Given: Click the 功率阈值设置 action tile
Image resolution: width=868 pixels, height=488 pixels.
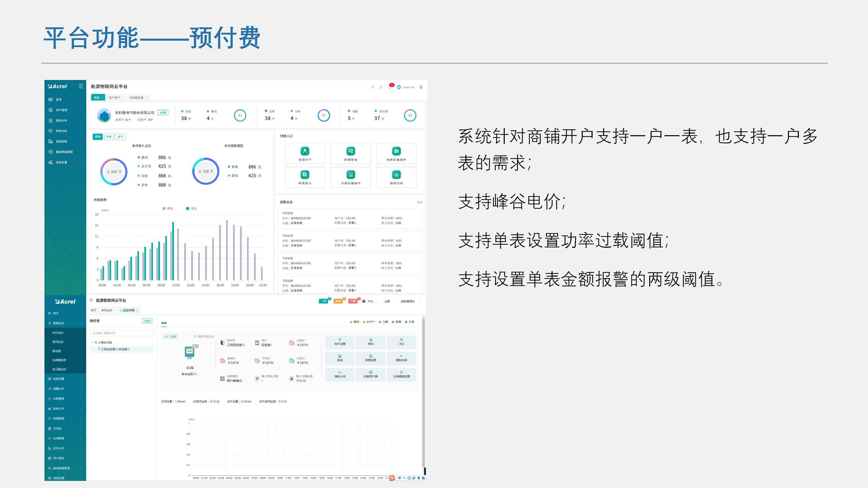Looking at the screenshot, I should pyautogui.click(x=401, y=374).
